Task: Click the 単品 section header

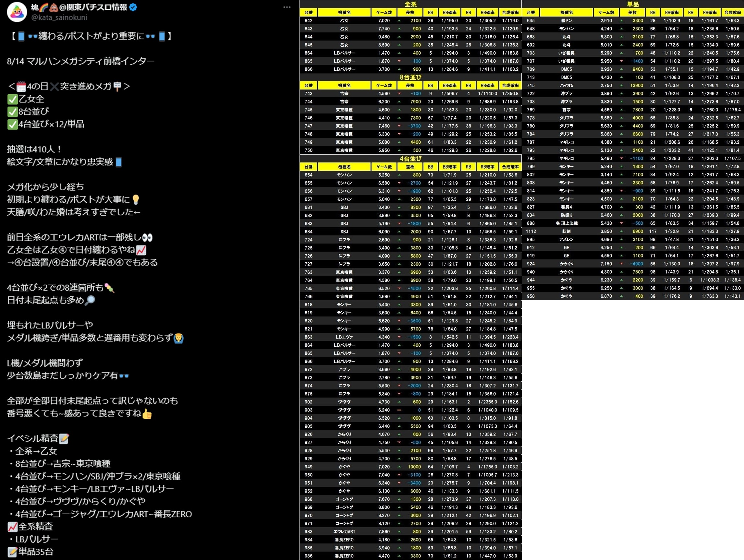Action: [x=633, y=4]
